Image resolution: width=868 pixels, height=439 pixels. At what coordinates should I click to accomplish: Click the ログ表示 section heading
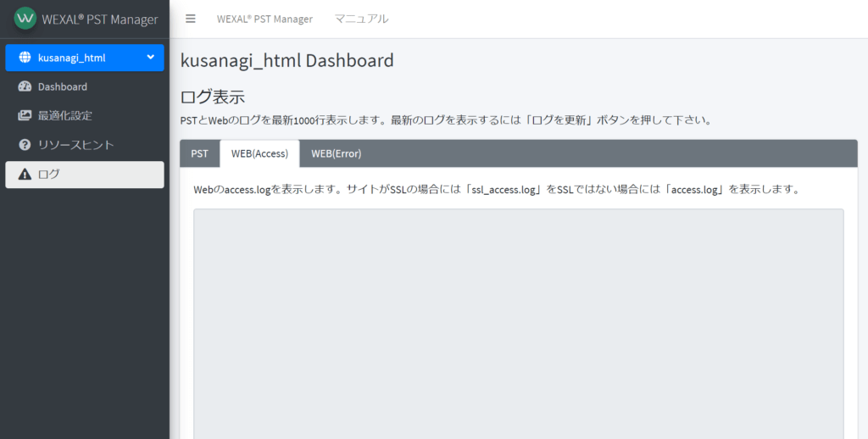tap(213, 97)
